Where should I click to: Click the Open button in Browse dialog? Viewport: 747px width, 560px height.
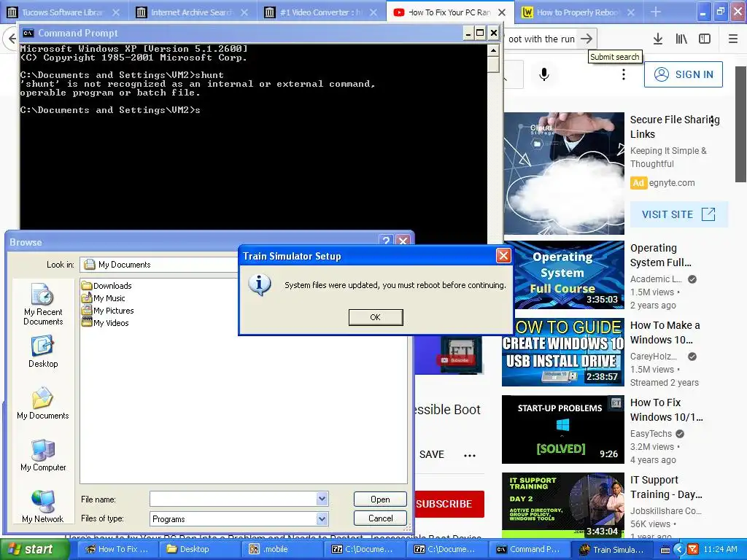pos(380,499)
